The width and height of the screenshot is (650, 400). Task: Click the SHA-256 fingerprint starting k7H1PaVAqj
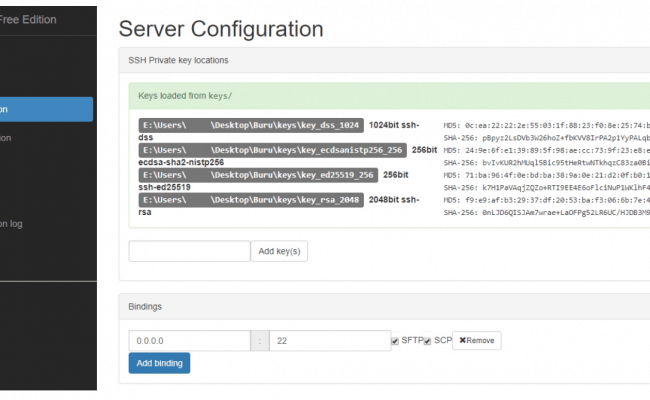tap(547, 188)
